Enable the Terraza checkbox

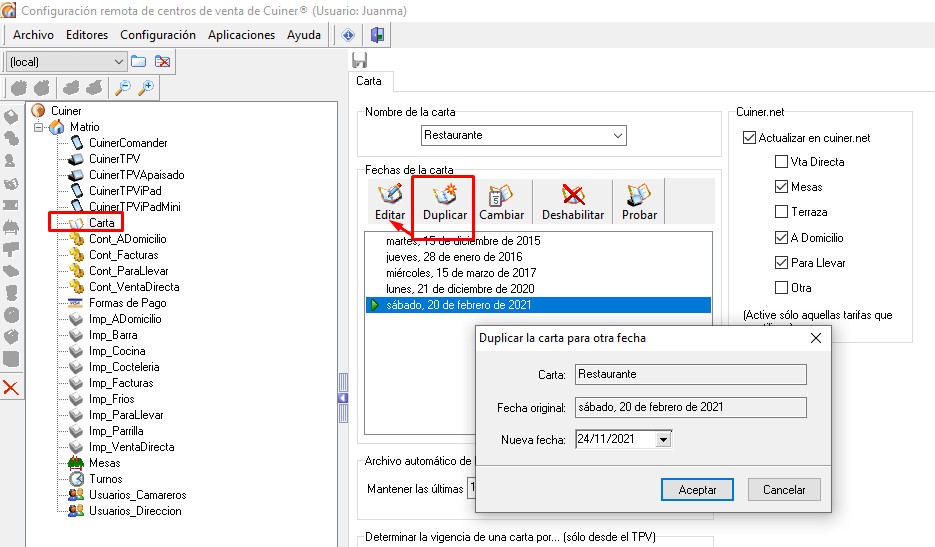781,212
